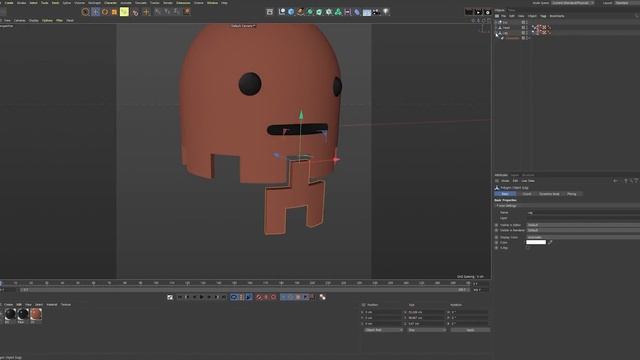Image resolution: width=640 pixels, height=360 pixels.
Task: Open Layers tab beside Attributes
Action: tap(515, 175)
